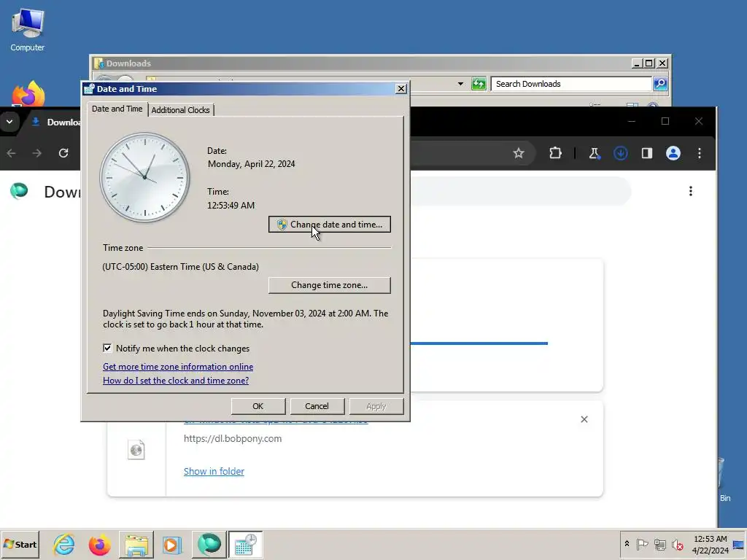
Task: Open Downloads page more actions menu
Action: pyautogui.click(x=690, y=192)
